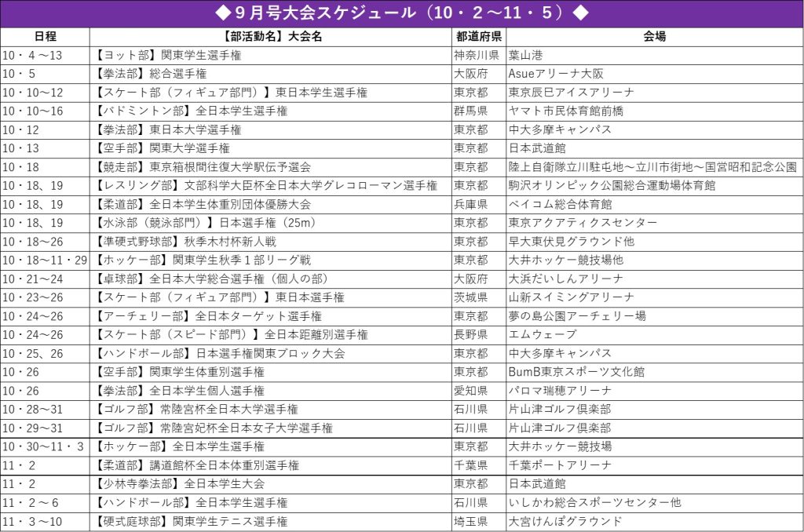The height and width of the screenshot is (532, 804).
Task: Click the 会場 column header
Action: click(x=654, y=36)
